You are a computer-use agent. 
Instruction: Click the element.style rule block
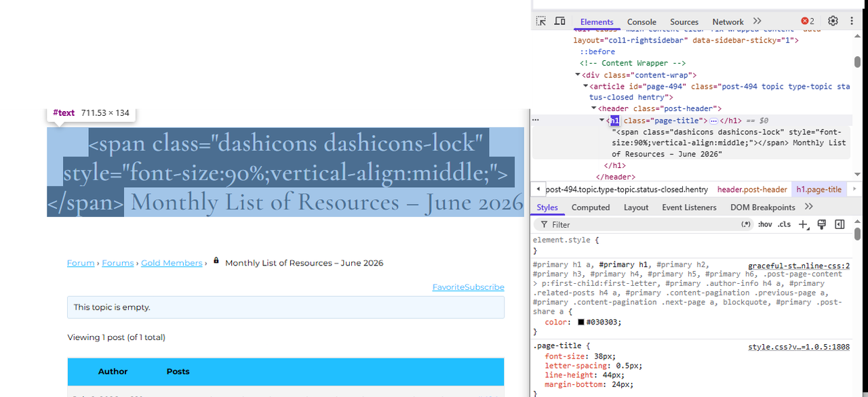(x=692, y=245)
